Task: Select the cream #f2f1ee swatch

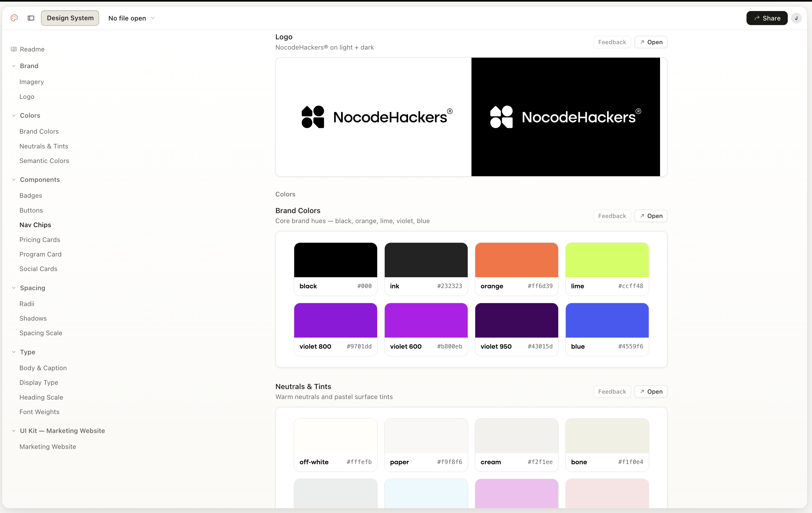Action: coord(517,445)
